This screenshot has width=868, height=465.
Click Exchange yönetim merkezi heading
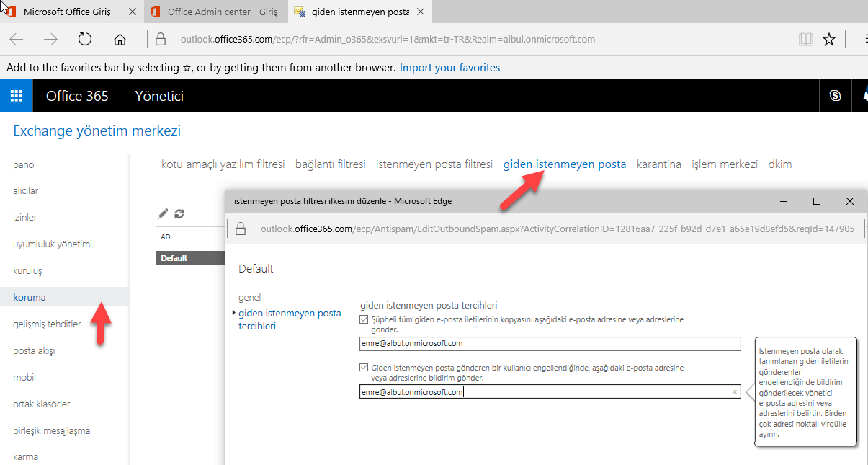(97, 131)
